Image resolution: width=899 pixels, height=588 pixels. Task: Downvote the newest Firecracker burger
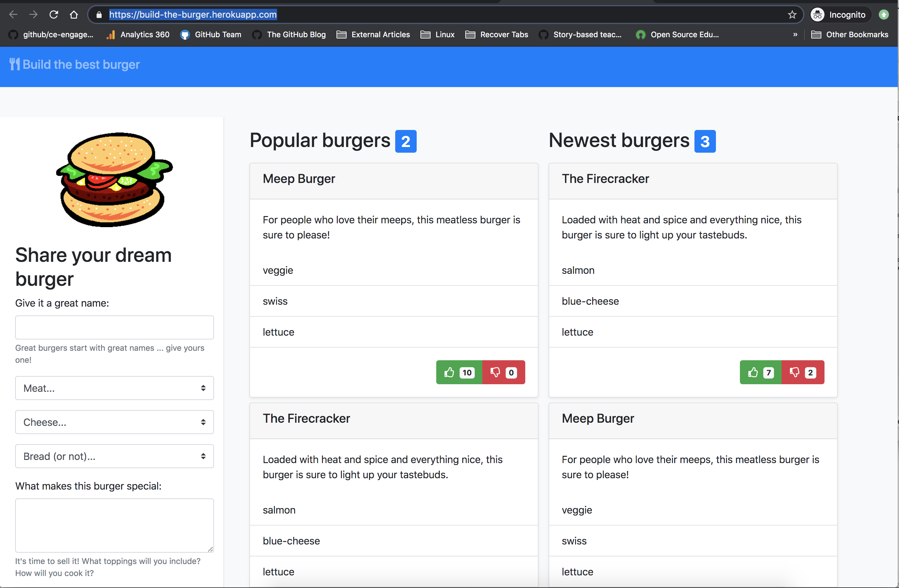(x=803, y=373)
